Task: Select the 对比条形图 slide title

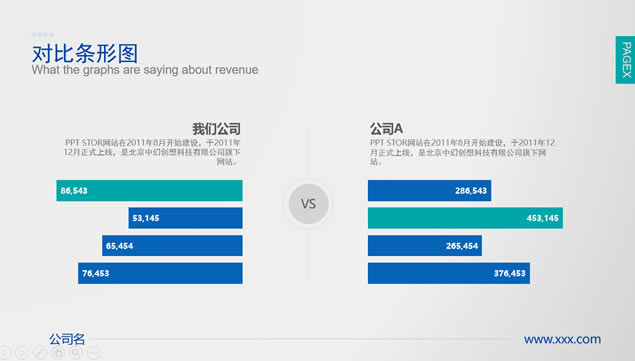Action: coord(85,53)
